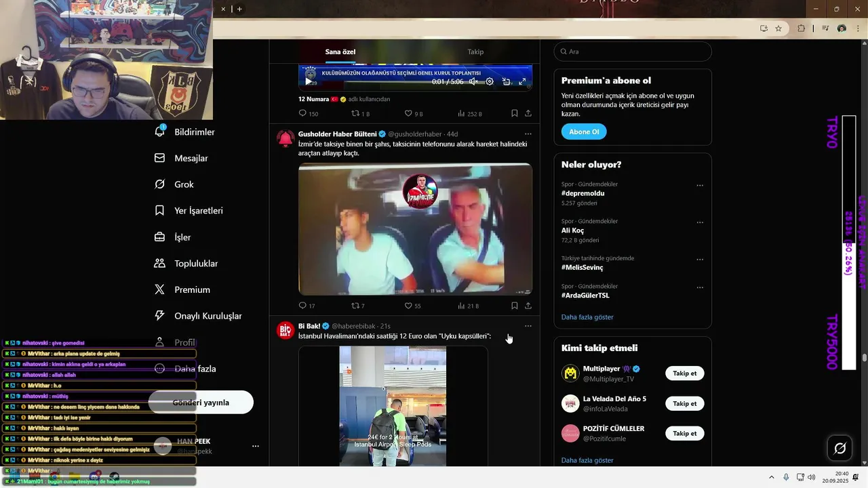Show more trends under Neler oluyor
This screenshot has width=868, height=488.
tap(587, 317)
